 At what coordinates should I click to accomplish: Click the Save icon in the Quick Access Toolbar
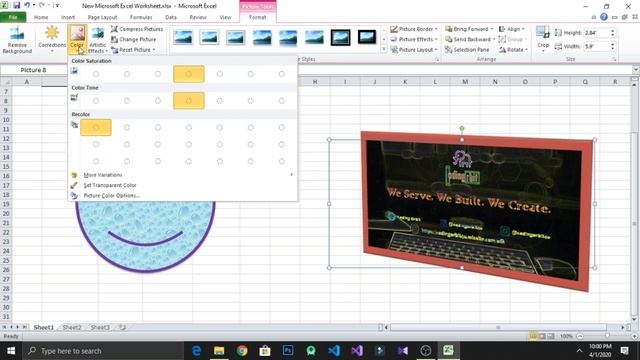pos(17,5)
